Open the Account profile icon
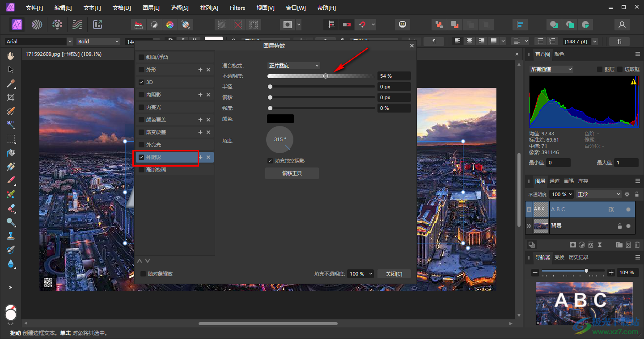 (622, 25)
